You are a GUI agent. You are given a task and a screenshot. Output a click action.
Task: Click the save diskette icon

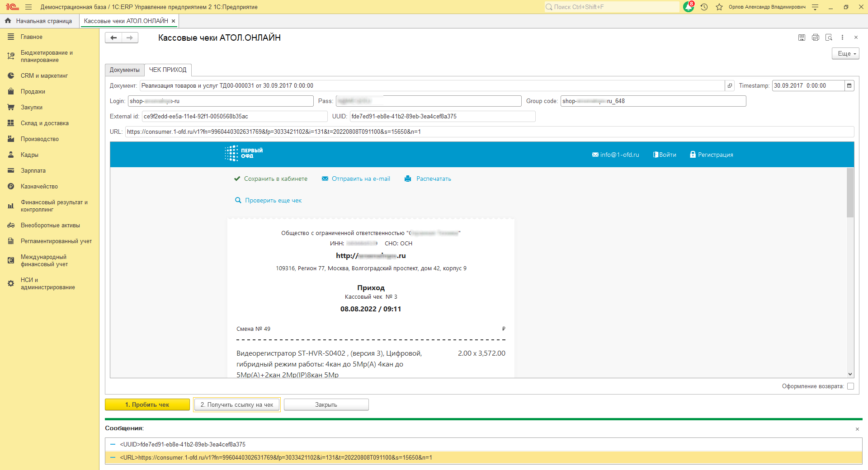(802, 38)
